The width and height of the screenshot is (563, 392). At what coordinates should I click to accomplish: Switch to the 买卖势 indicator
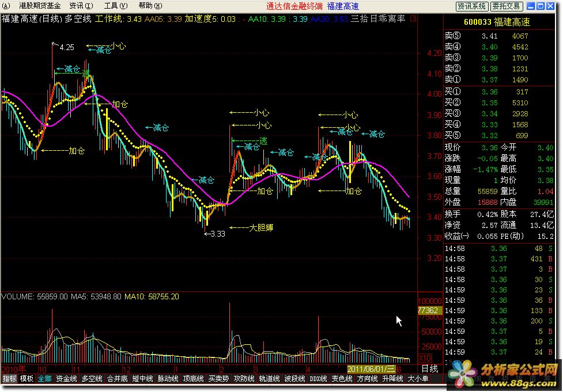coord(218,379)
